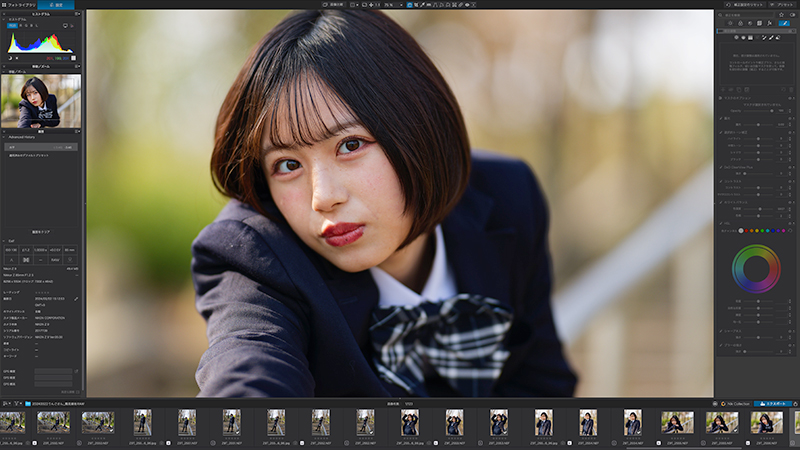
Task: Adjust the ClearView Plus intensity slider
Action: tap(758, 173)
